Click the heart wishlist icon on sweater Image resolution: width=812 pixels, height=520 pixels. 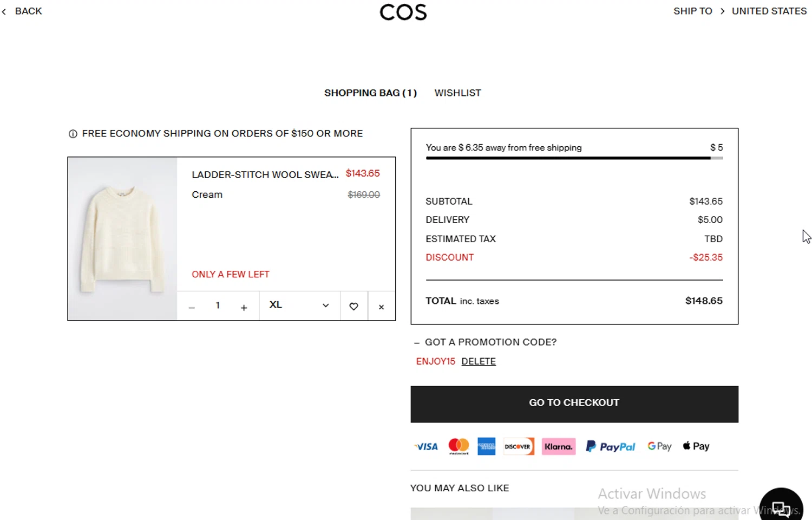(353, 307)
